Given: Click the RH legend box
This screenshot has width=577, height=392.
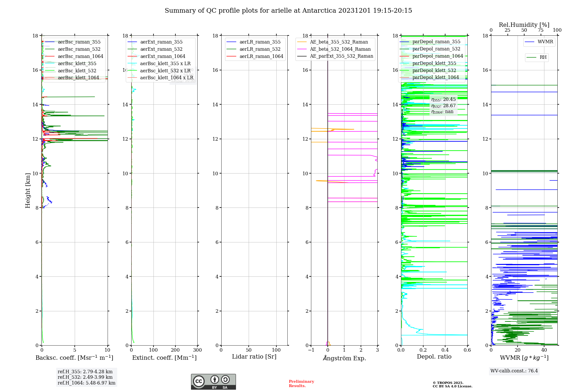Looking at the screenshot, I should 537,57.
